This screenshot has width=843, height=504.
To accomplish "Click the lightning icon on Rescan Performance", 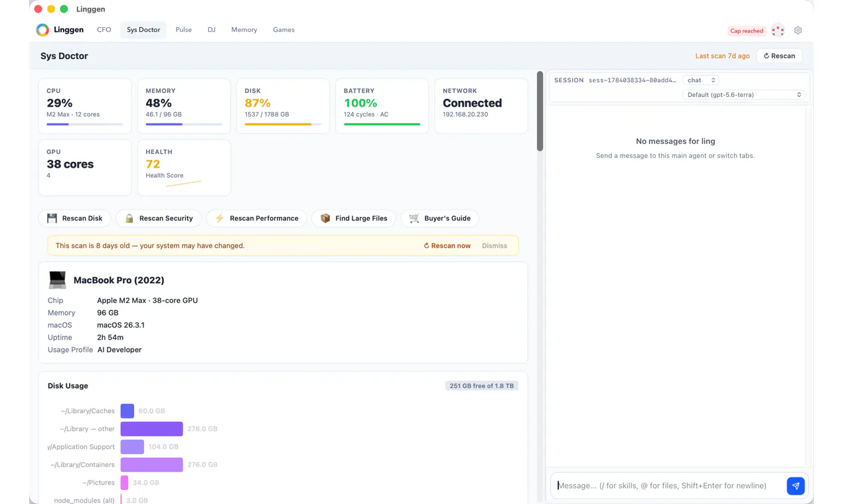I will point(220,218).
